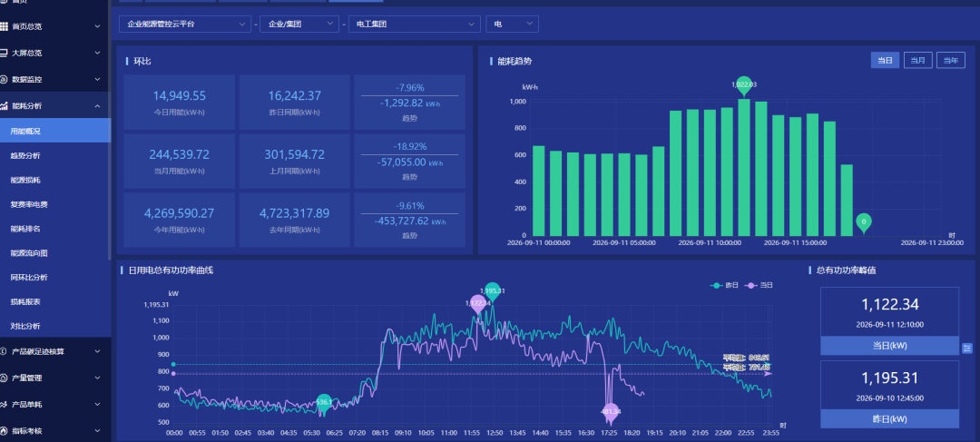This screenshot has width=980, height=442.
Task: Click the teal 1,195.31 peak pin
Action: point(493,292)
